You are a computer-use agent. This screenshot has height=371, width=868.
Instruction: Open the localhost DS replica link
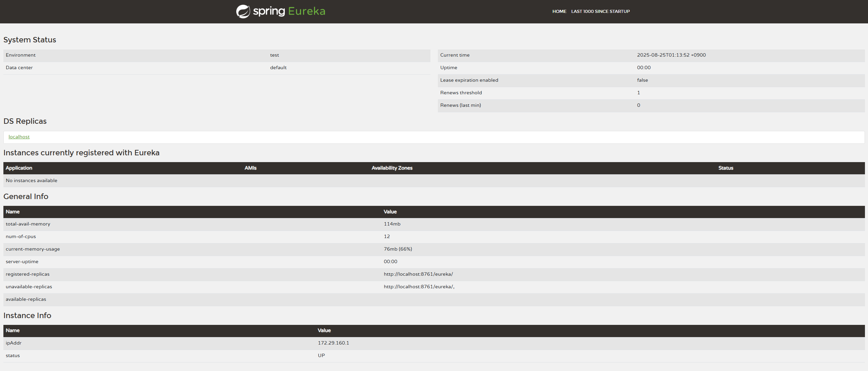(19, 137)
